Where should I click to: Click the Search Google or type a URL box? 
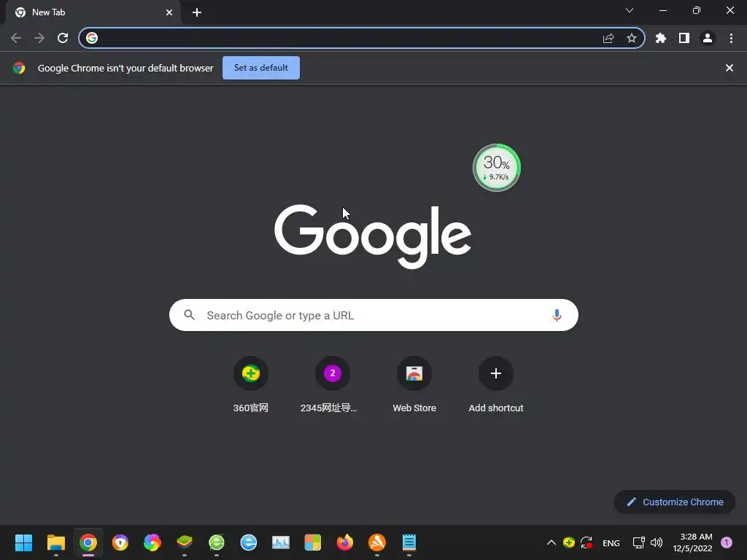374,315
